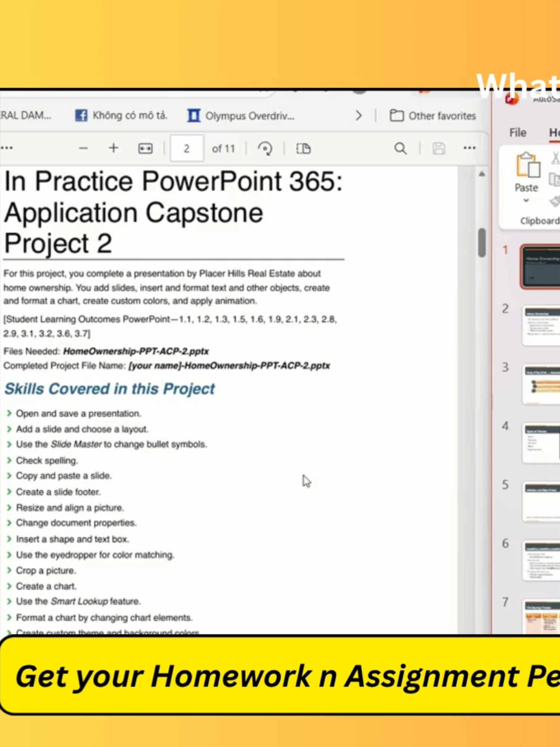Open the More options ellipsis at right of PDF toolbar
The width and height of the screenshot is (560, 747).
[x=469, y=148]
